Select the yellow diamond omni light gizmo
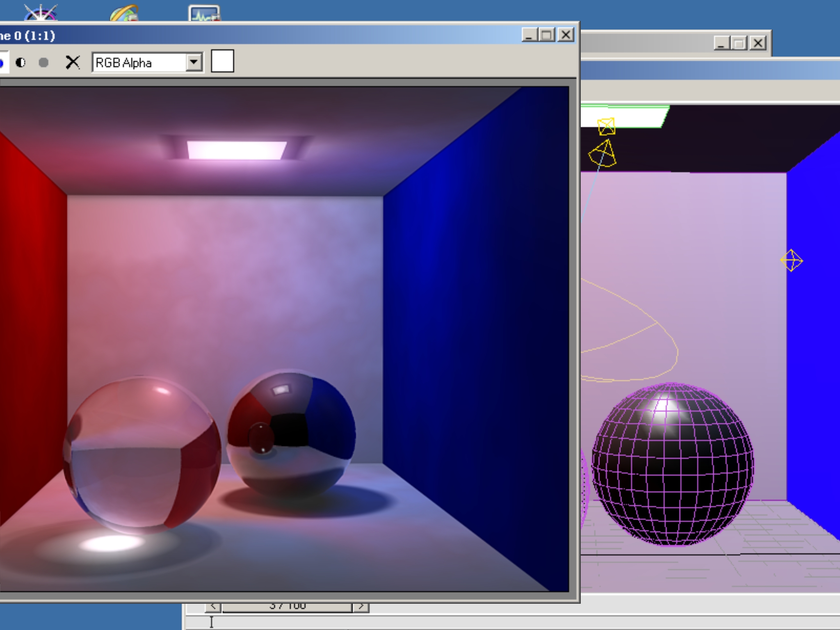The height and width of the screenshot is (630, 840). (x=791, y=260)
